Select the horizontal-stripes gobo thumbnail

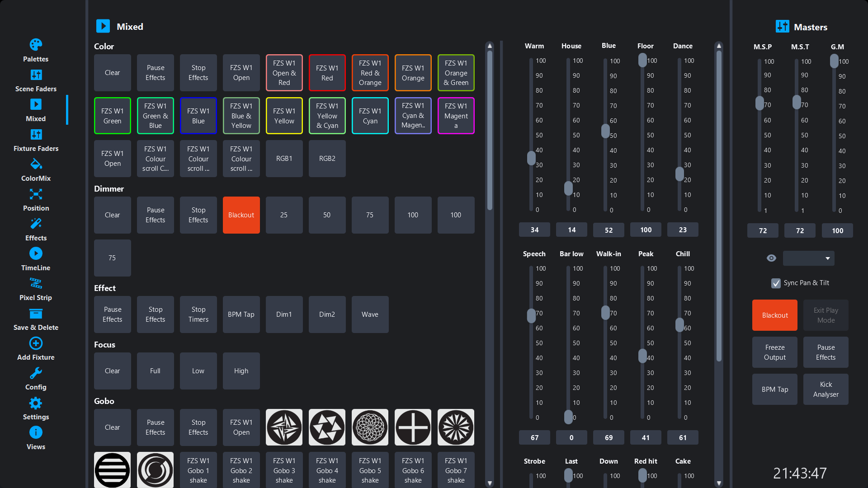point(113,470)
